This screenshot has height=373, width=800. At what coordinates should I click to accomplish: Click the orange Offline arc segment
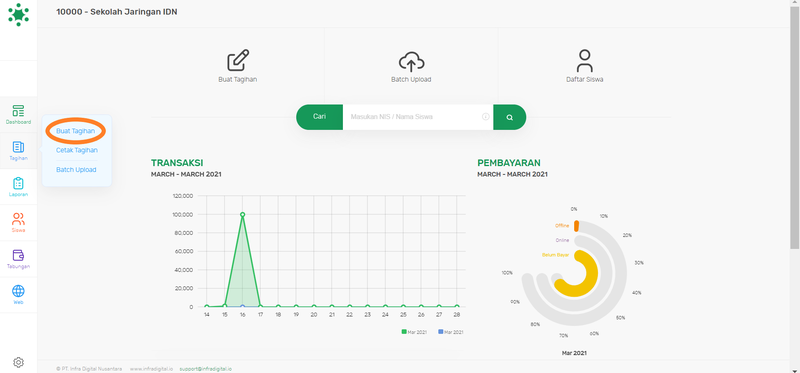click(x=577, y=226)
